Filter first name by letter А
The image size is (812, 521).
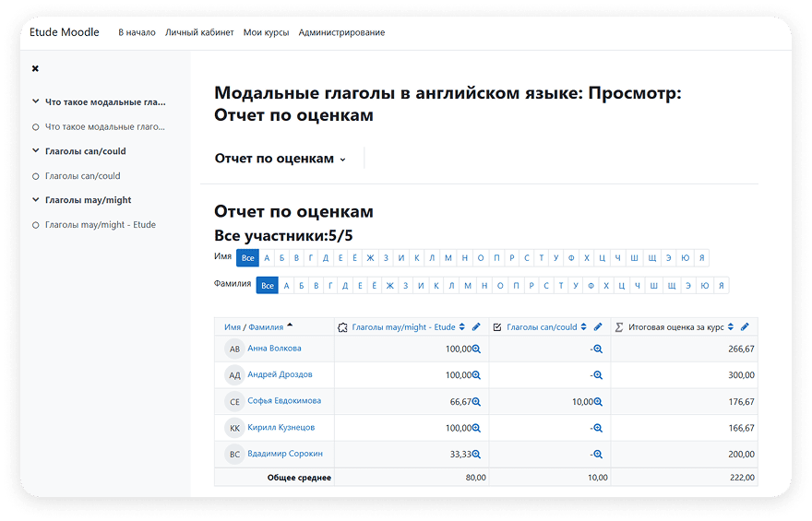(x=267, y=258)
